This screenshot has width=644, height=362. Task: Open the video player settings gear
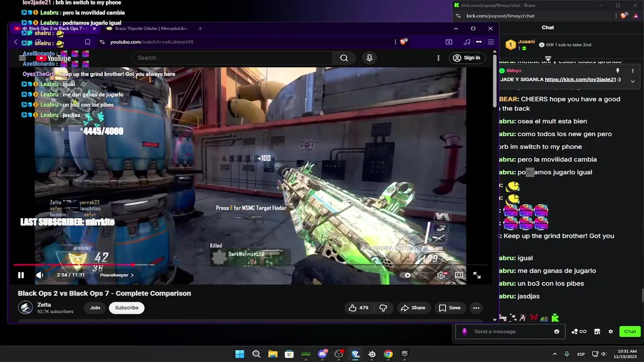(x=441, y=275)
